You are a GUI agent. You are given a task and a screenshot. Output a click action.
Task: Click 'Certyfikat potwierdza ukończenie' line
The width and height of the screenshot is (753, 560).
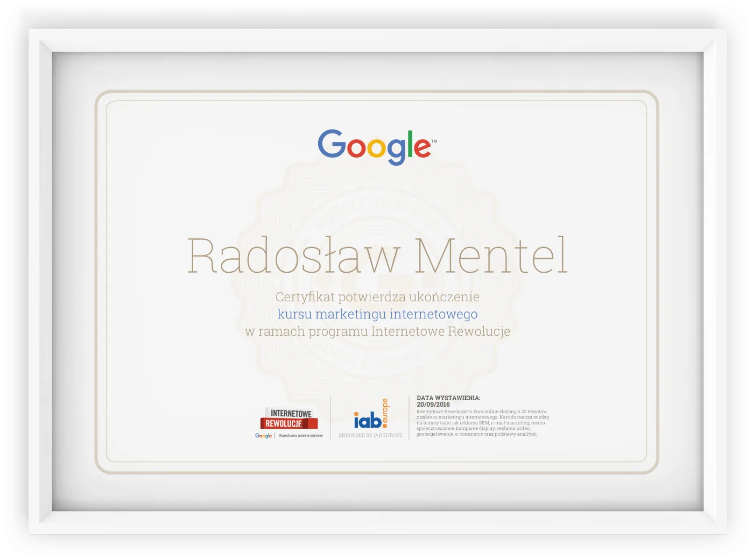377,297
